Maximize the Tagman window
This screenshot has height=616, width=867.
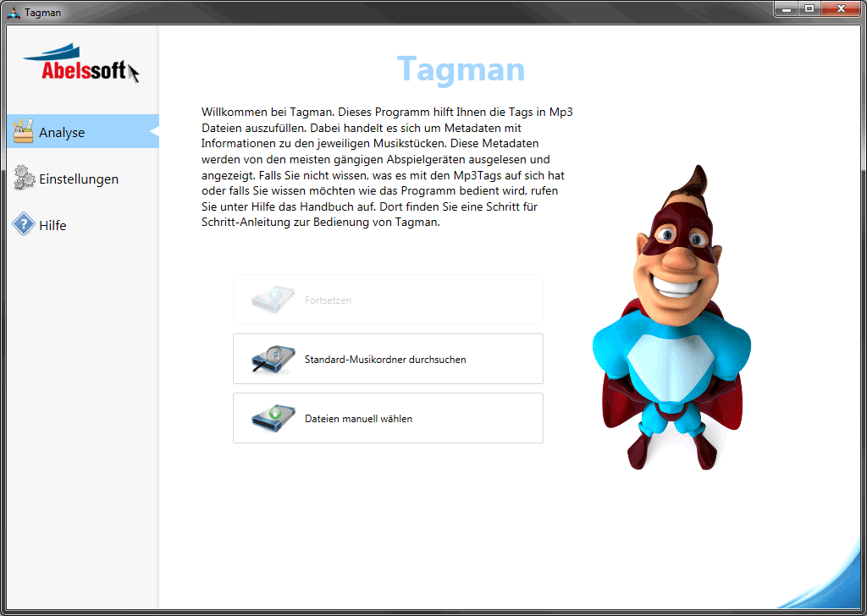[x=809, y=9]
